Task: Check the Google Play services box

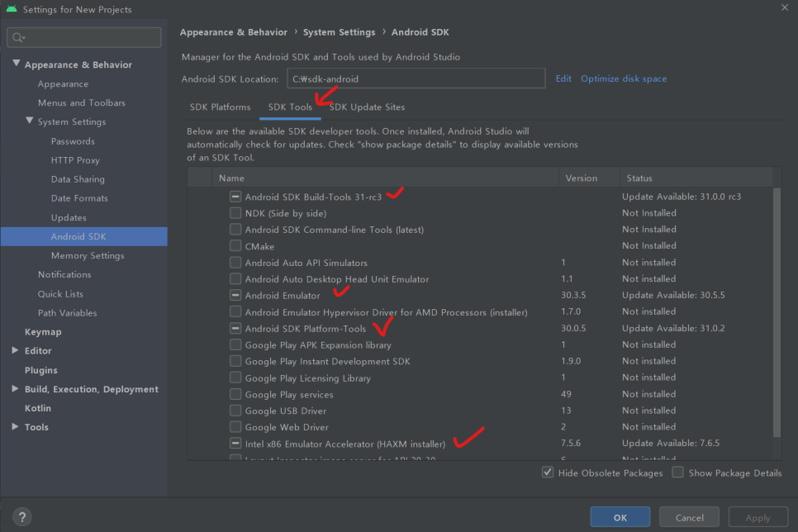Action: click(x=235, y=394)
